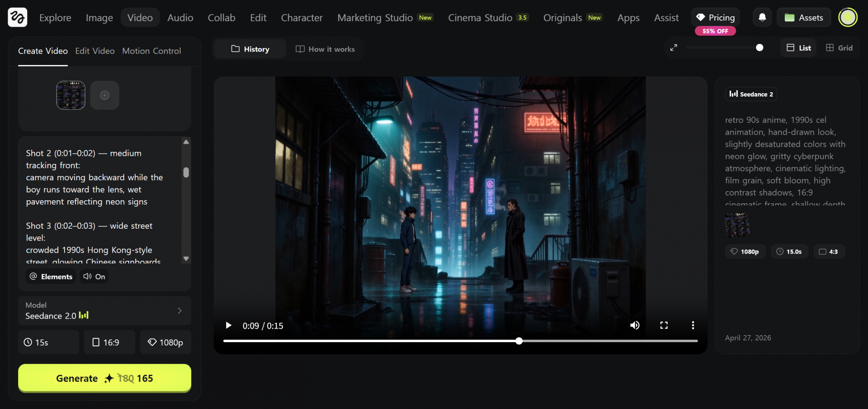Image resolution: width=868 pixels, height=409 pixels.
Task: Switch to Grid view
Action: click(x=839, y=48)
